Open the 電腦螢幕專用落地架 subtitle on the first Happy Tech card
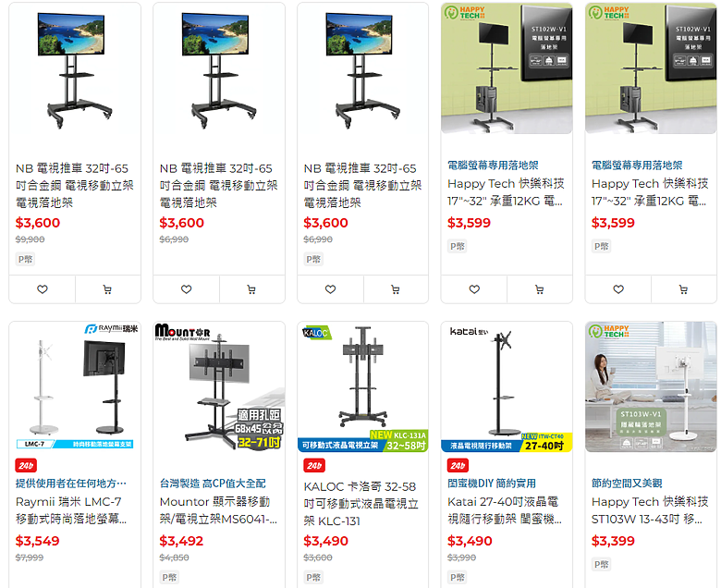The height and width of the screenshot is (588, 721). click(x=493, y=165)
